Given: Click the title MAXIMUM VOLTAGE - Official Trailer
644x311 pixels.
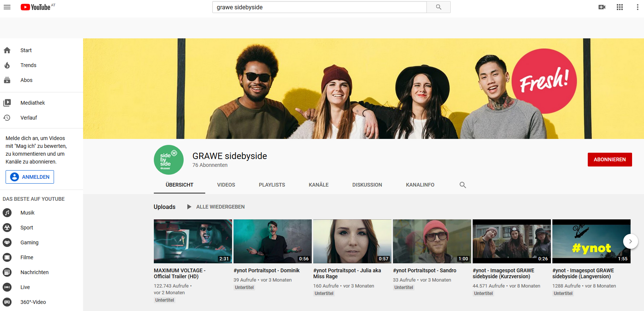Looking at the screenshot, I should [180, 273].
